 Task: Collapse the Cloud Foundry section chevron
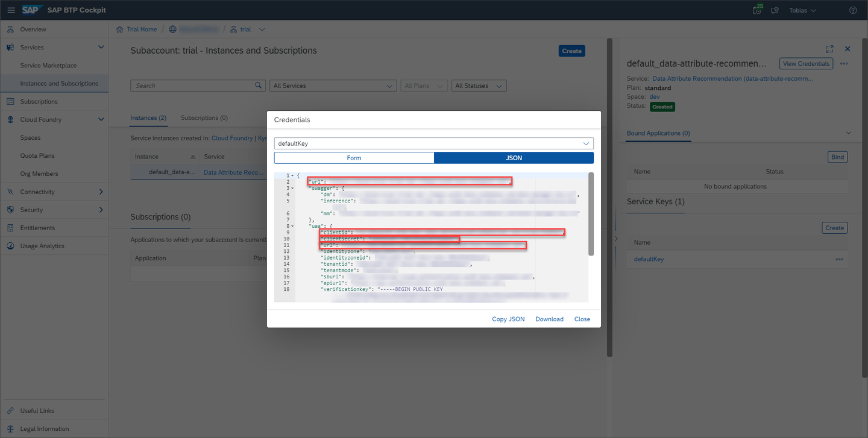(x=101, y=120)
